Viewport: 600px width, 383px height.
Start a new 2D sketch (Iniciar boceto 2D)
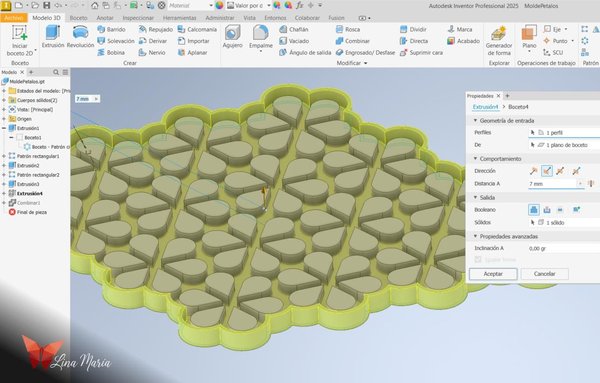pos(20,40)
